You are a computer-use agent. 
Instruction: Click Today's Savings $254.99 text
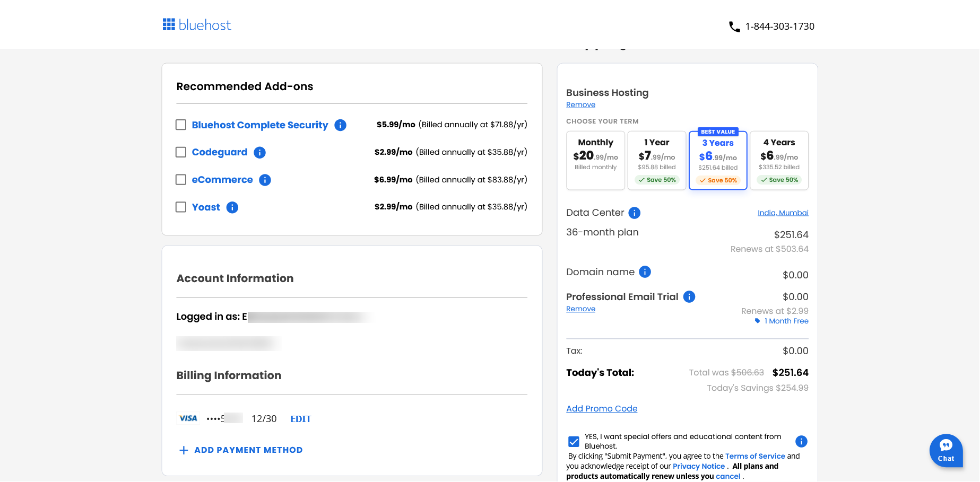(x=758, y=388)
